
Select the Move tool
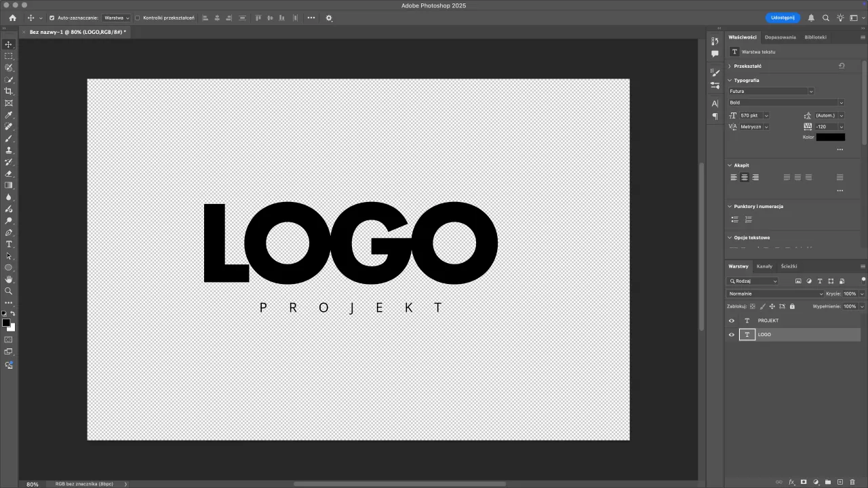point(9,43)
